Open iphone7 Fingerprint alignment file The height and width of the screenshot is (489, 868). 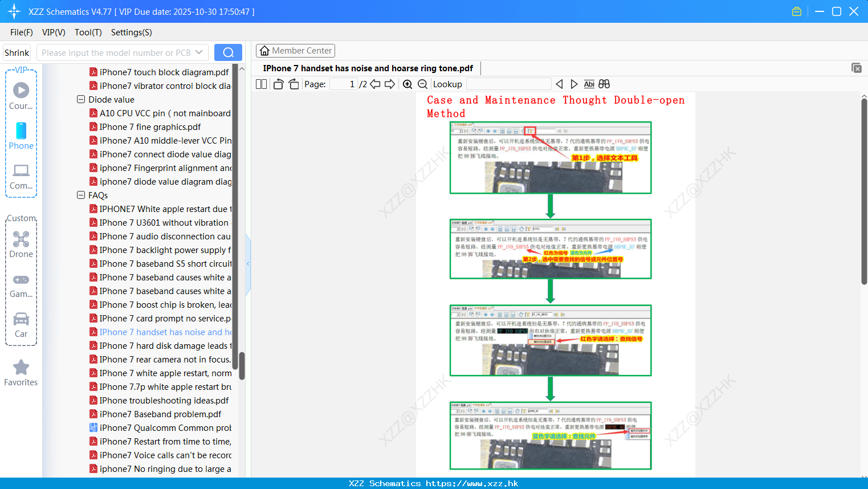pyautogui.click(x=160, y=168)
